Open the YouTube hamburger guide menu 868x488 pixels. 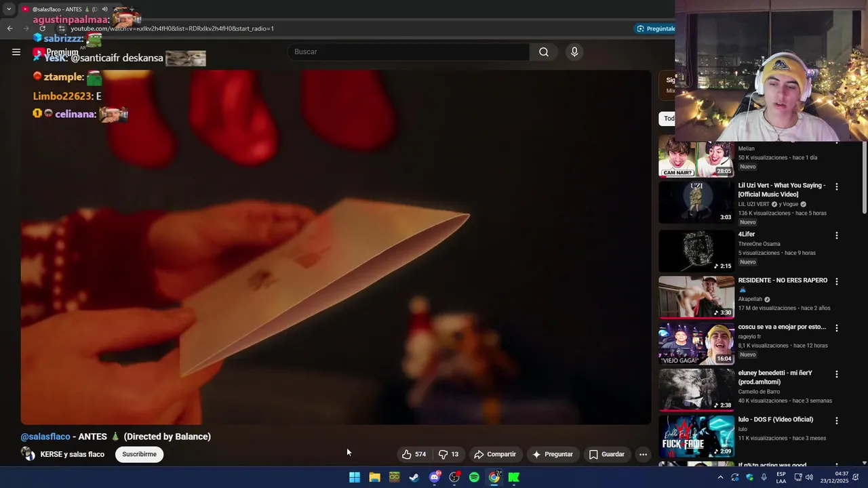[16, 52]
